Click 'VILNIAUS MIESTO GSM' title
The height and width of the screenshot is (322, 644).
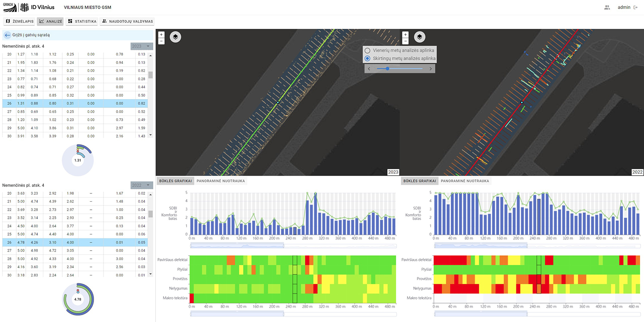click(88, 7)
